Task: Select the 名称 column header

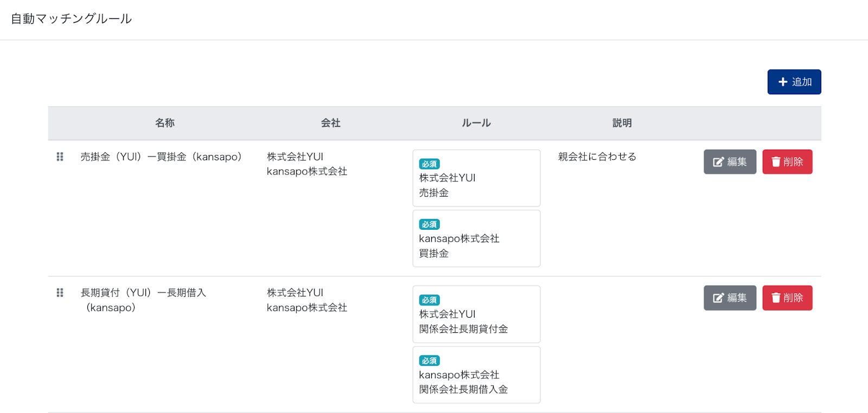Action: [x=165, y=123]
